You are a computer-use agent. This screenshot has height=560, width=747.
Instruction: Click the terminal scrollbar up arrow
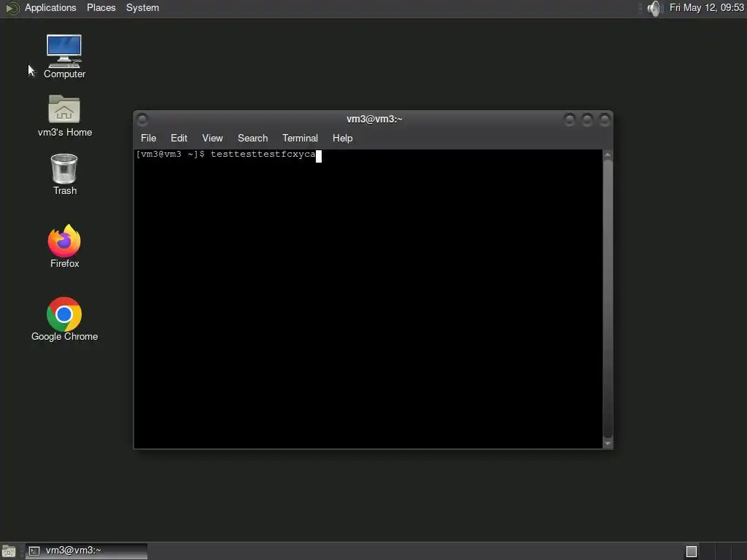(608, 155)
